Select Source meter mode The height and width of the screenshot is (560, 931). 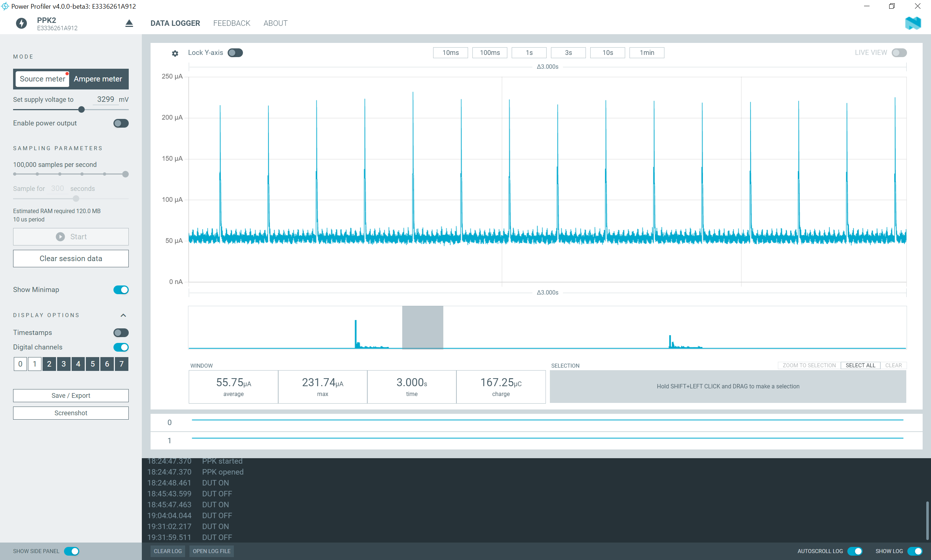(x=42, y=79)
